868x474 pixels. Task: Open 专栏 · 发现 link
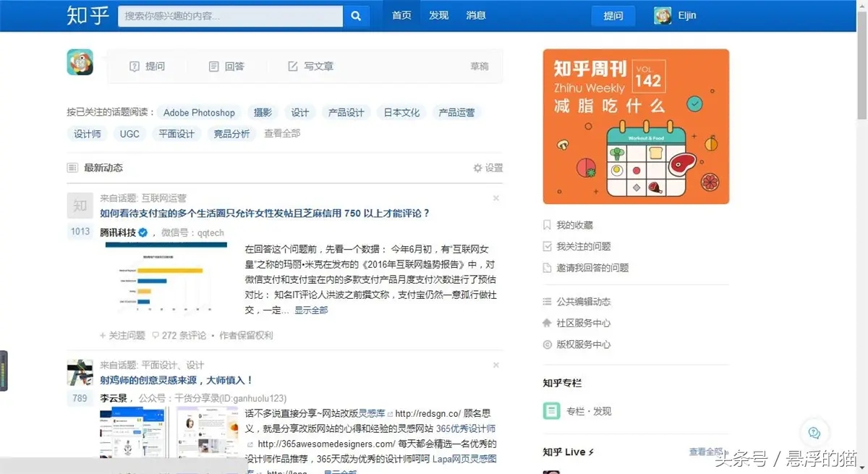click(x=589, y=411)
